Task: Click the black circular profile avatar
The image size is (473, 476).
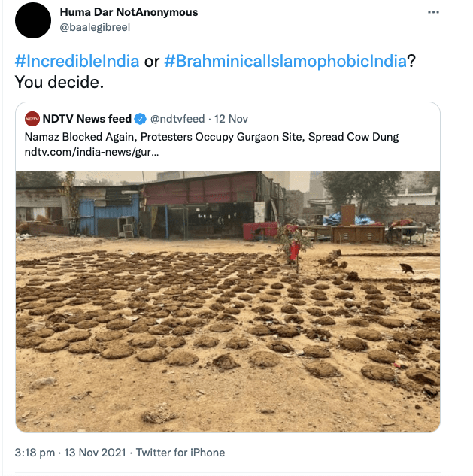Action: [x=34, y=20]
